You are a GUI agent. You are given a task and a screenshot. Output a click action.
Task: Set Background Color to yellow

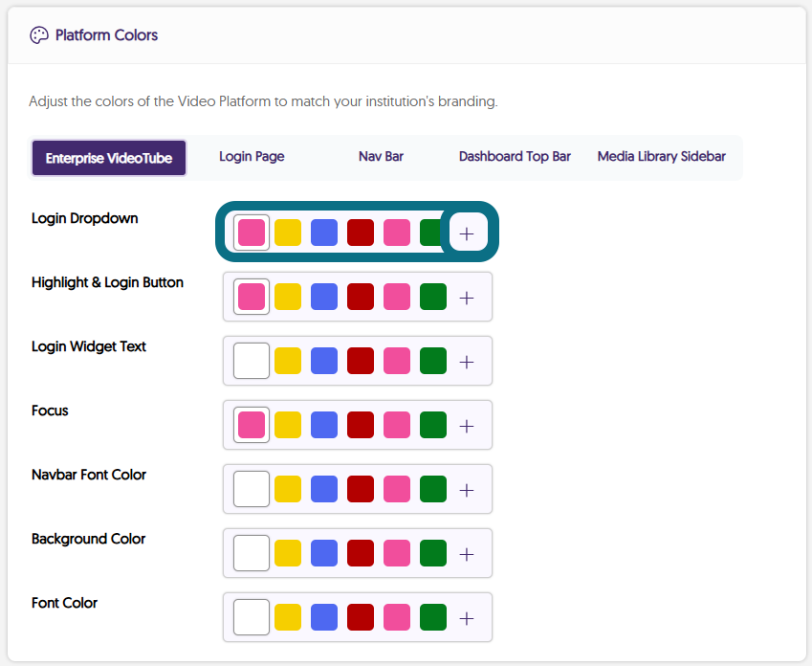(x=288, y=553)
